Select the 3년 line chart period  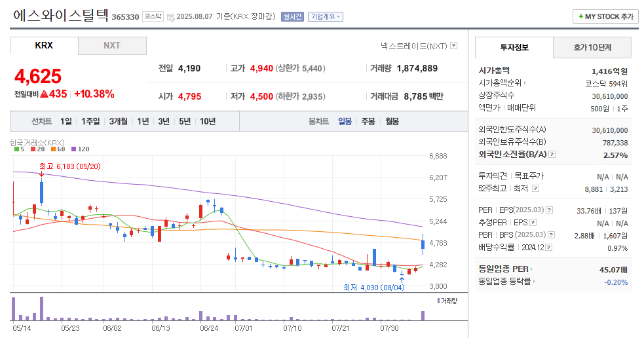coord(164,122)
